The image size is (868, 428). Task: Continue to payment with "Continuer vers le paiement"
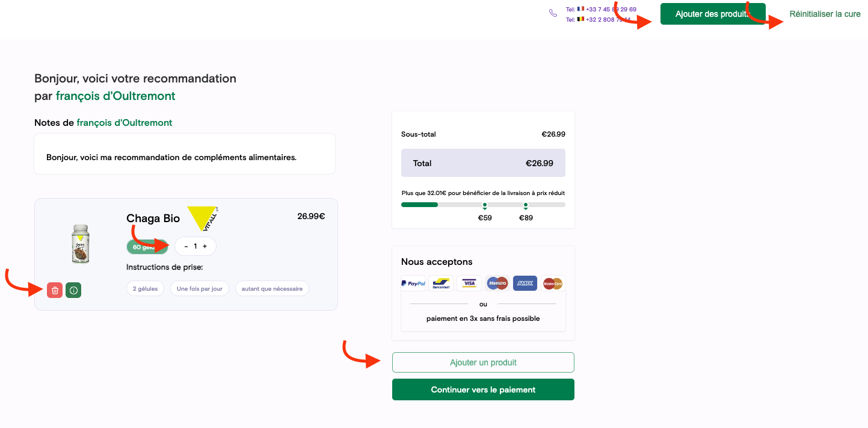pos(483,389)
